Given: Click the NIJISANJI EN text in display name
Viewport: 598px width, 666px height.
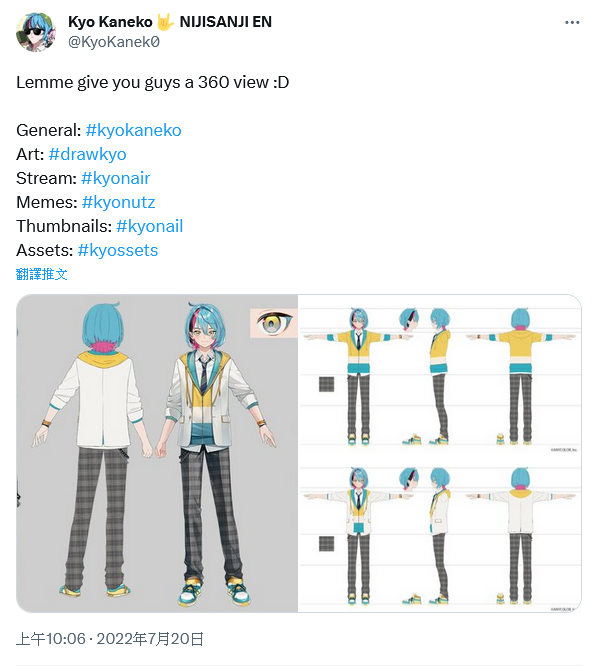Looking at the screenshot, I should [226, 22].
